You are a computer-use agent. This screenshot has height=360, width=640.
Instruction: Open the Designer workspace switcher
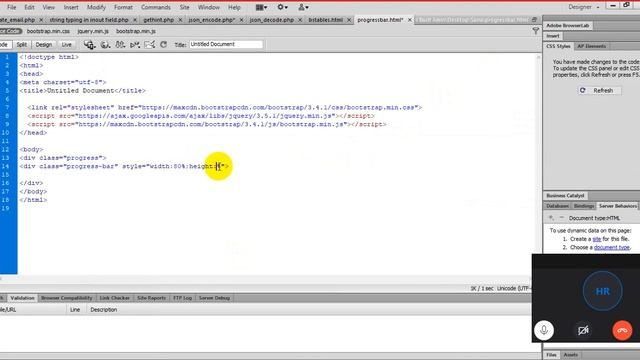(584, 7)
